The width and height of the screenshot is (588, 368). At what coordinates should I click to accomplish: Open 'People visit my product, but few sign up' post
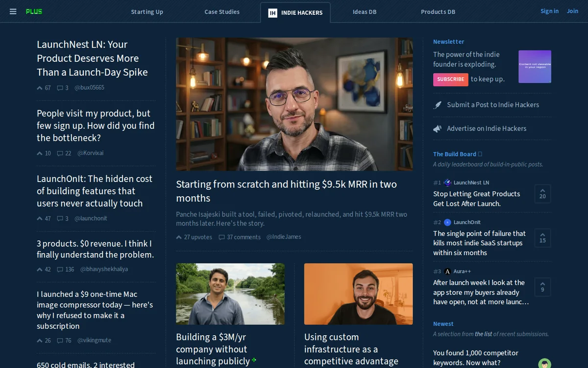click(96, 126)
